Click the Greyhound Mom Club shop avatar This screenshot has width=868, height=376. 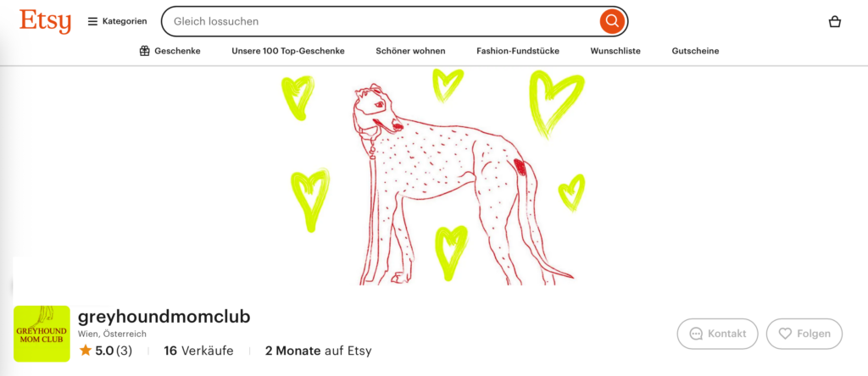42,334
